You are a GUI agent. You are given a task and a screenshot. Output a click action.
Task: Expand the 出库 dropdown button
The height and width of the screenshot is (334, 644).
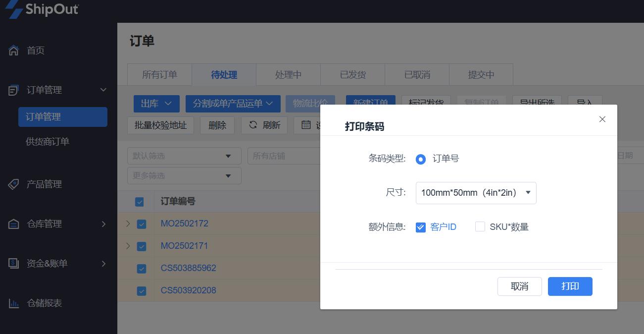tap(156, 104)
